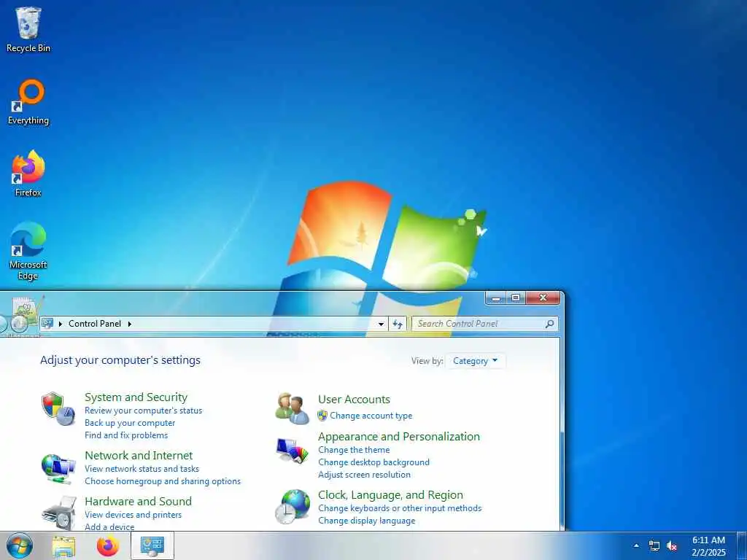The width and height of the screenshot is (747, 560).
Task: Open the address bar history dropdown arrow
Action: pos(381,324)
